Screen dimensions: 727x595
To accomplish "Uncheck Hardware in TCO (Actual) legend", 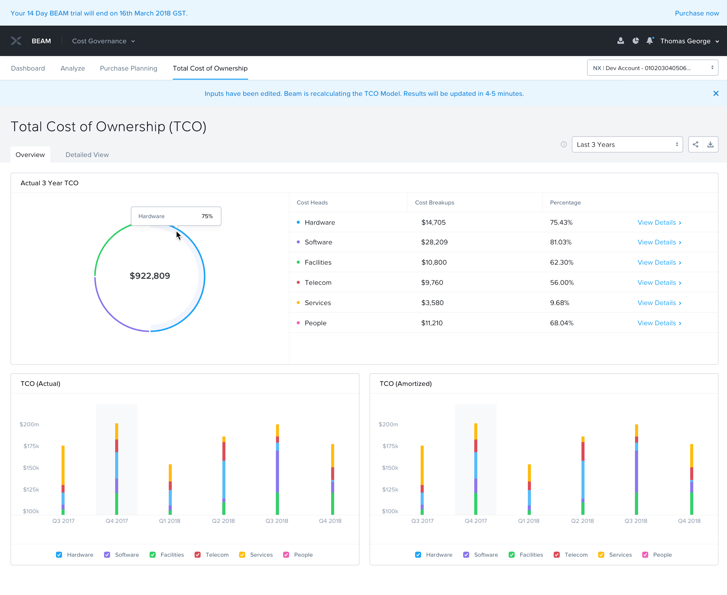I will tap(60, 554).
